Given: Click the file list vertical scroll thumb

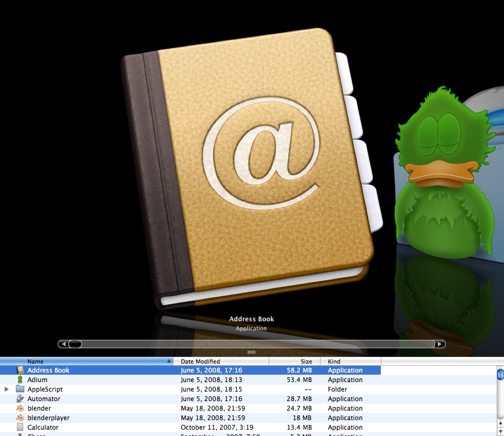Looking at the screenshot, I should click(x=500, y=375).
